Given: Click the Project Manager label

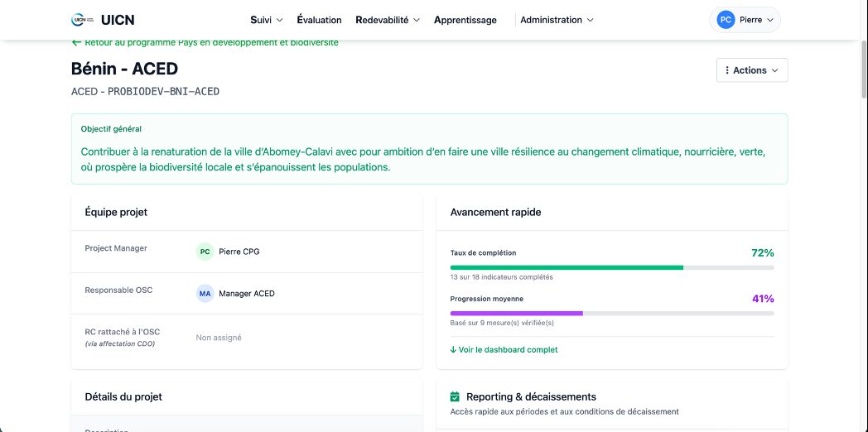Looking at the screenshot, I should (x=116, y=248).
